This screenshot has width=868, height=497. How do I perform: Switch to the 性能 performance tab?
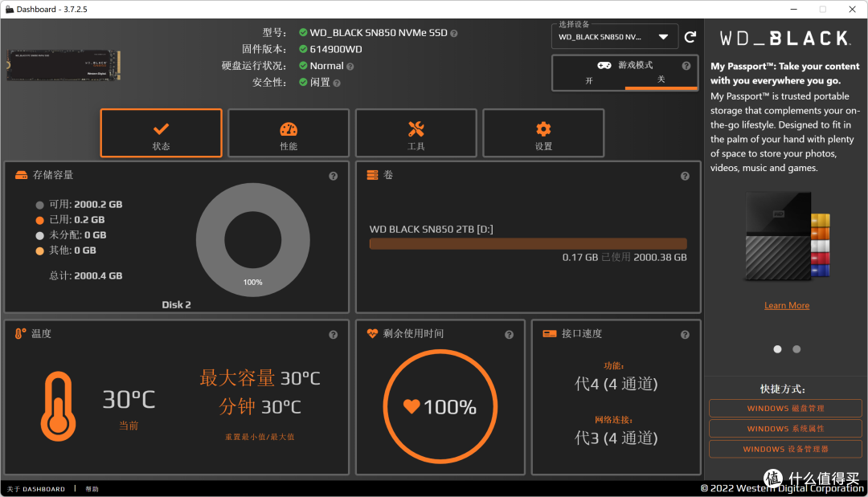tap(289, 133)
